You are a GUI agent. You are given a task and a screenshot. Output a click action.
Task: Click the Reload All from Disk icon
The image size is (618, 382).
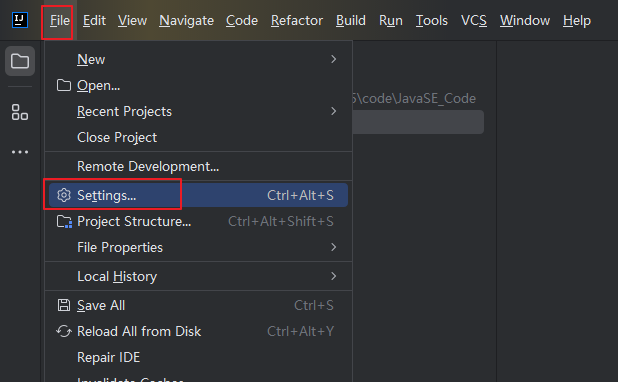pos(63,331)
